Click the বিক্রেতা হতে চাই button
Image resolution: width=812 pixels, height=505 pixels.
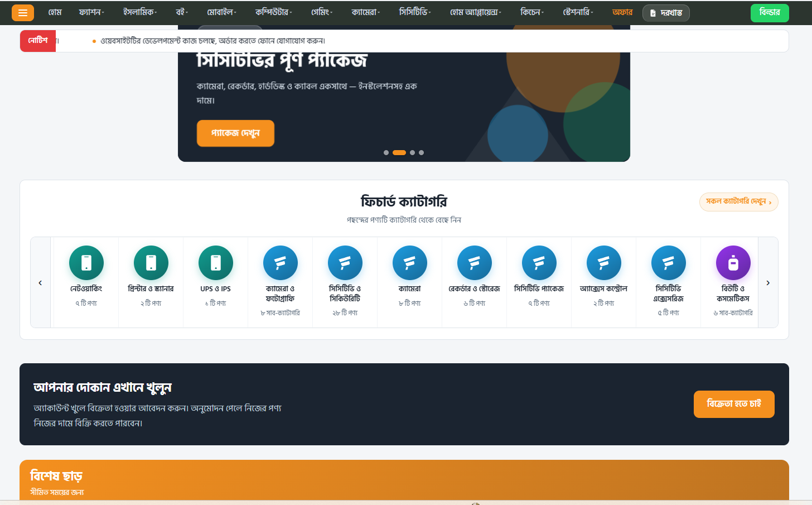click(734, 404)
